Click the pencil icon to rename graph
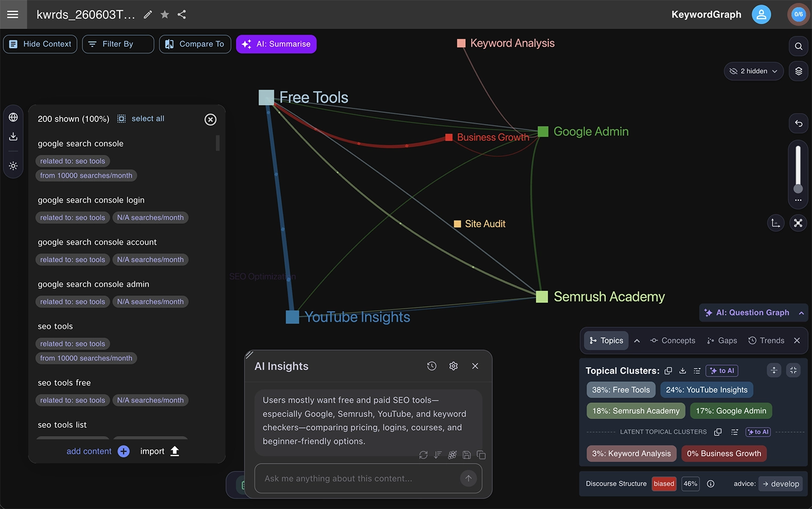 tap(148, 15)
